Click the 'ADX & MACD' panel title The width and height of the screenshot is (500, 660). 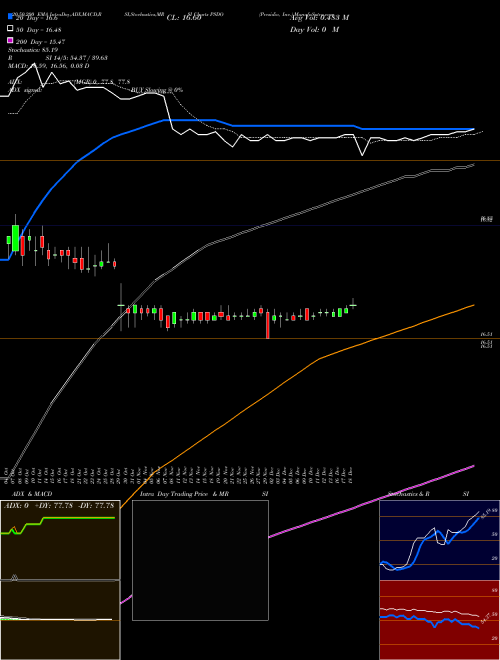pos(32,494)
